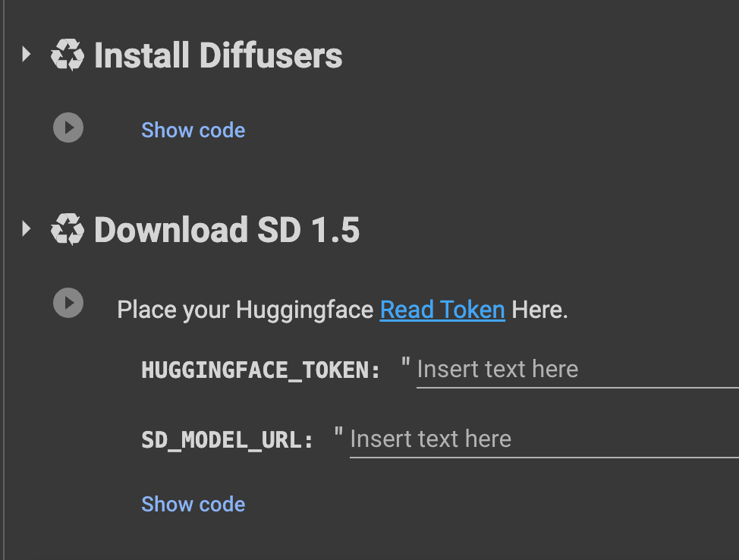
Task: Select the Install Diffusers heading text
Action: tap(219, 55)
